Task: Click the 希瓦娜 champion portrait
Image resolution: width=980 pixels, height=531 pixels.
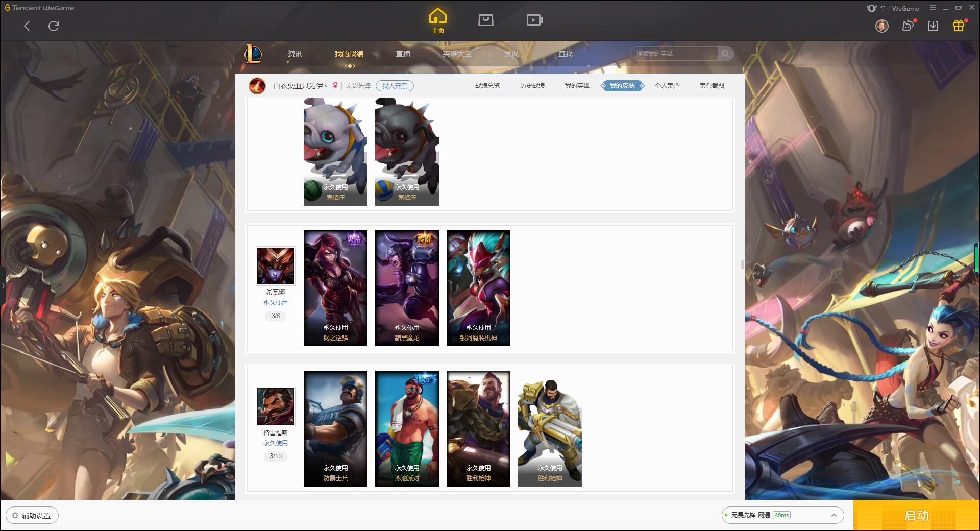Action: [276, 265]
